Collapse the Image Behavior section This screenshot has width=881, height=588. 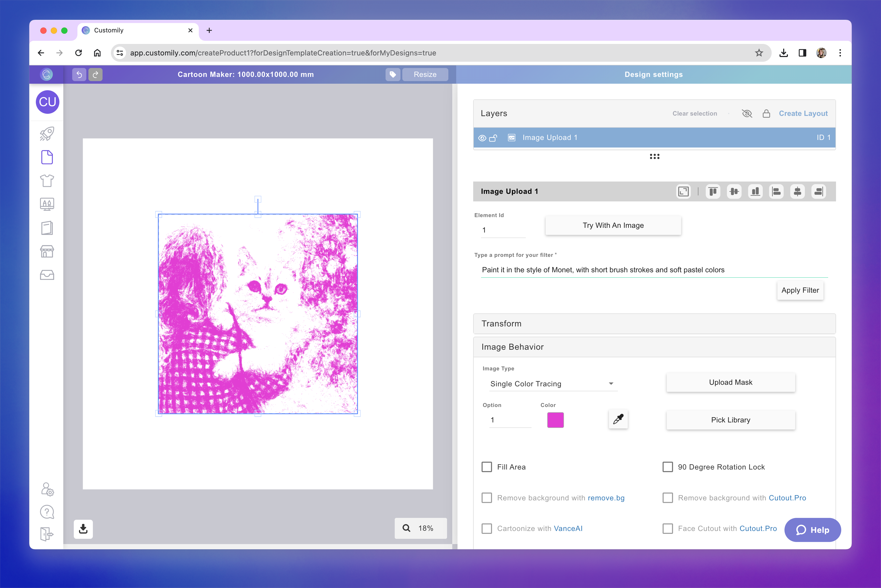pyautogui.click(x=654, y=347)
